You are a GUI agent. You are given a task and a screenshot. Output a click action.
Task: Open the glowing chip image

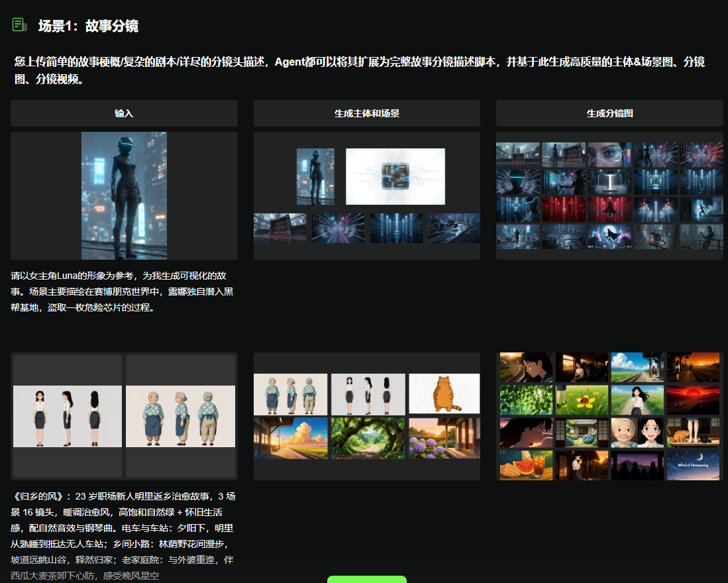tap(395, 176)
